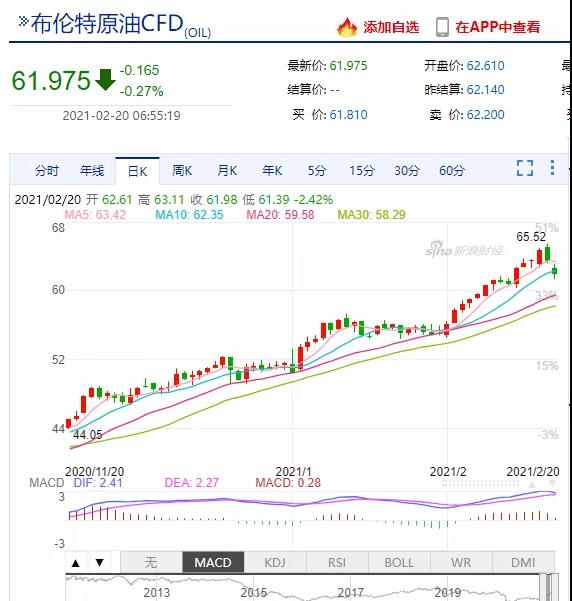Click the green down arrow price icon
Image resolution: width=572 pixels, height=601 pixels.
pos(105,80)
